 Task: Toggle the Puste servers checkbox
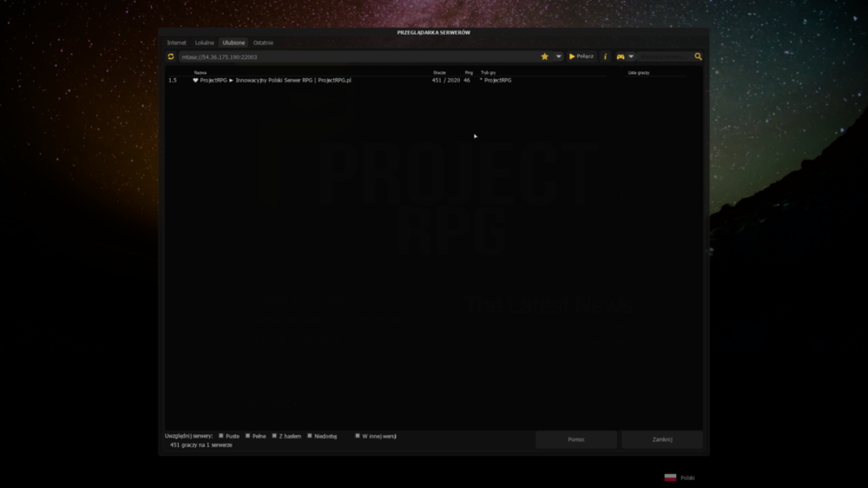point(220,436)
